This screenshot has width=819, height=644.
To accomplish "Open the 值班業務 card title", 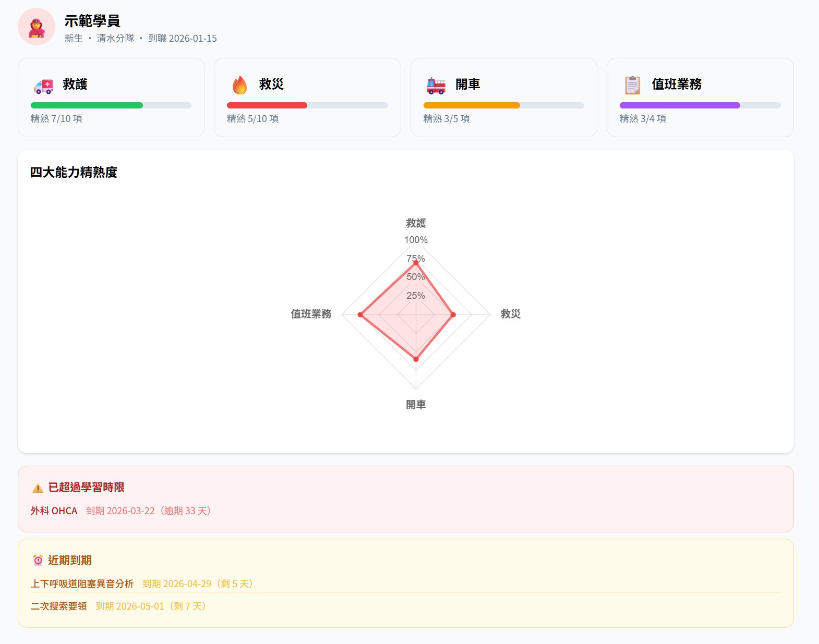I will (x=677, y=84).
